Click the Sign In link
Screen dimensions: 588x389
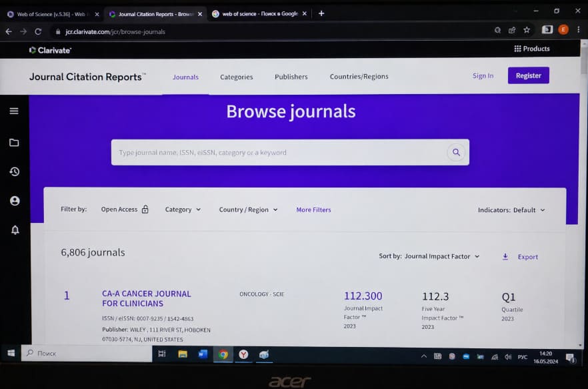tap(483, 75)
